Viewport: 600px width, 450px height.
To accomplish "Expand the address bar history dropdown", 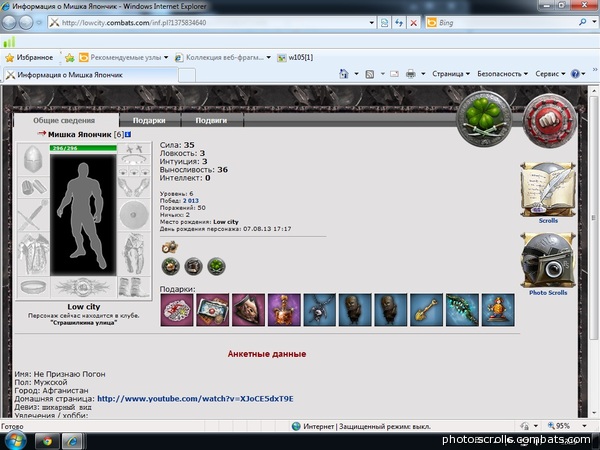I will [371, 23].
